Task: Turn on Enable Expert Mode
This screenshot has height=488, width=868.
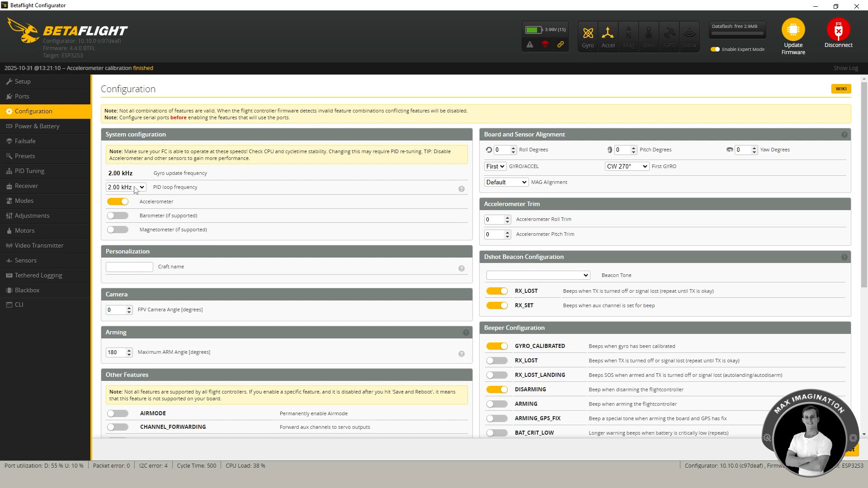Action: tap(715, 49)
